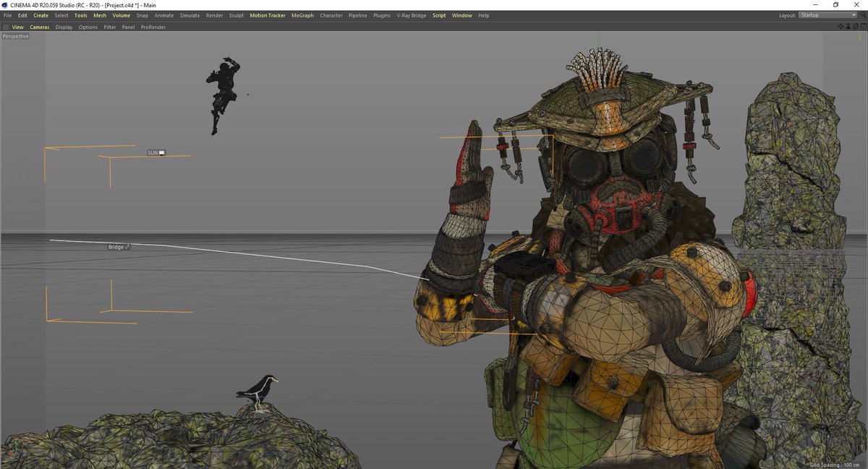Open the Snap menu
Image resolution: width=868 pixels, height=469 pixels.
pyautogui.click(x=142, y=15)
